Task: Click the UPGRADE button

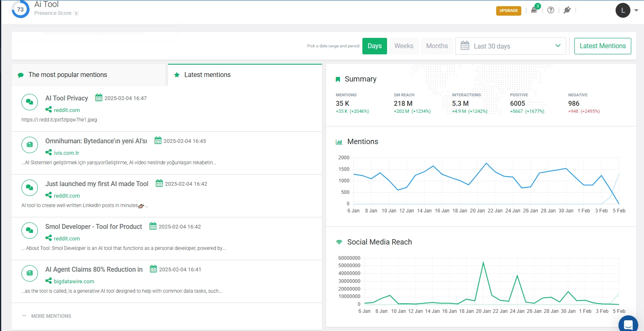Action: (509, 11)
